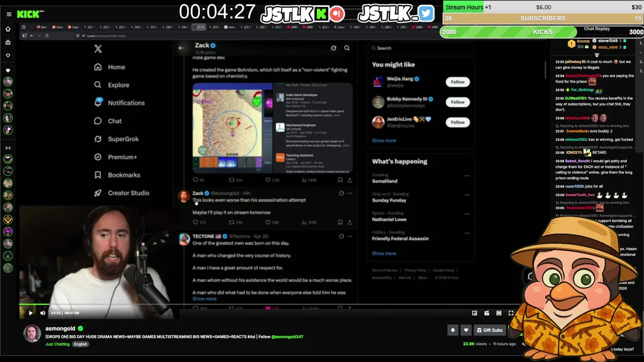The width and height of the screenshot is (644, 362).
Task: Enable mini player mode on Kick video
Action: pyautogui.click(x=474, y=313)
